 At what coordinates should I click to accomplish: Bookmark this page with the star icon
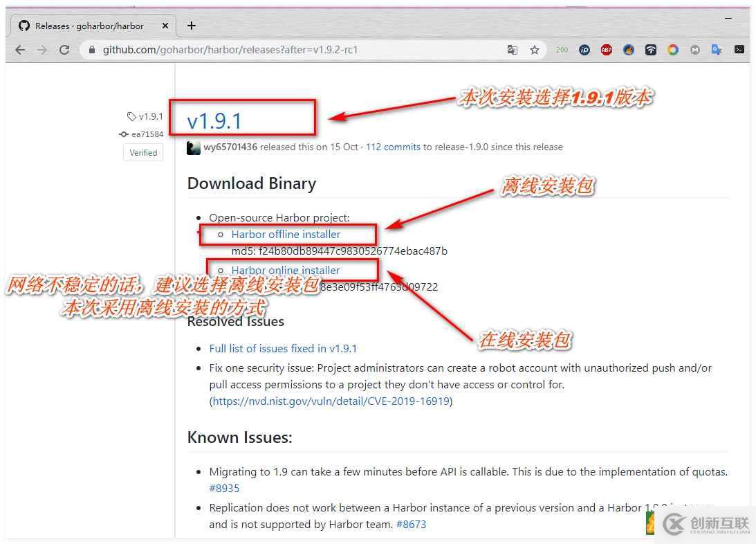coord(535,50)
